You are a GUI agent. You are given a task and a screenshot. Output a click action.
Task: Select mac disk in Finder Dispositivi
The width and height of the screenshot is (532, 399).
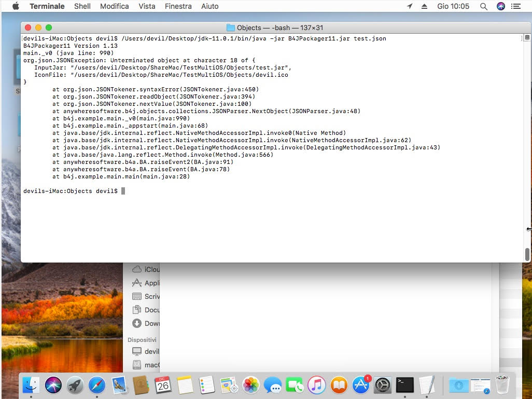[x=146, y=365]
